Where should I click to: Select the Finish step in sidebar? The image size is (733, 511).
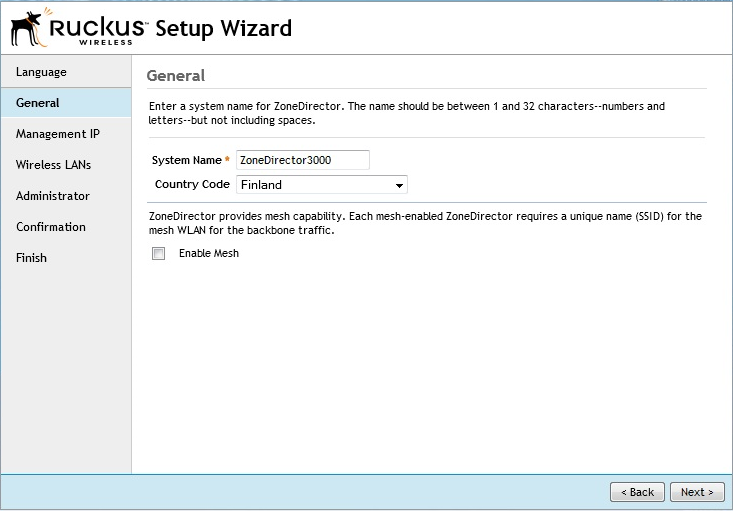pos(66,258)
